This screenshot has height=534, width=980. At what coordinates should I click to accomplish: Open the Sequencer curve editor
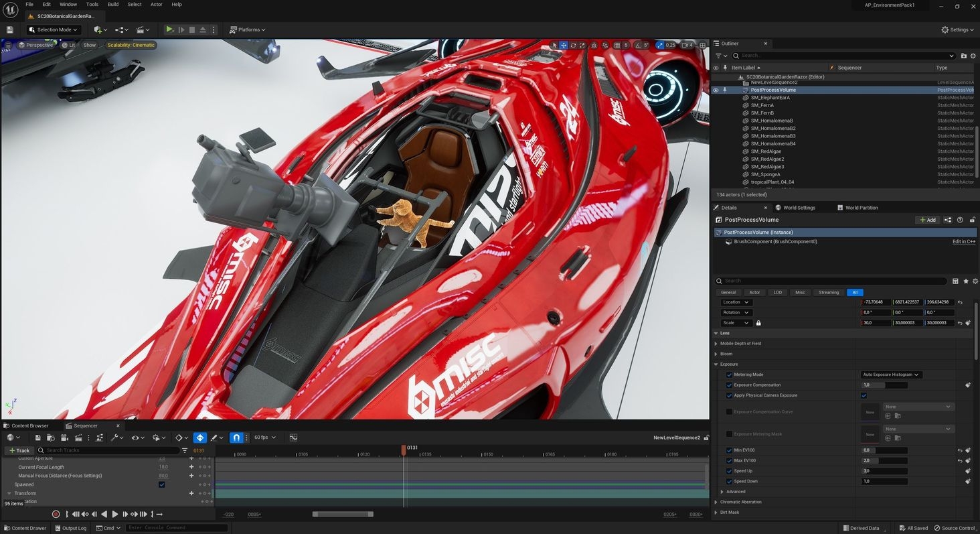(293, 438)
